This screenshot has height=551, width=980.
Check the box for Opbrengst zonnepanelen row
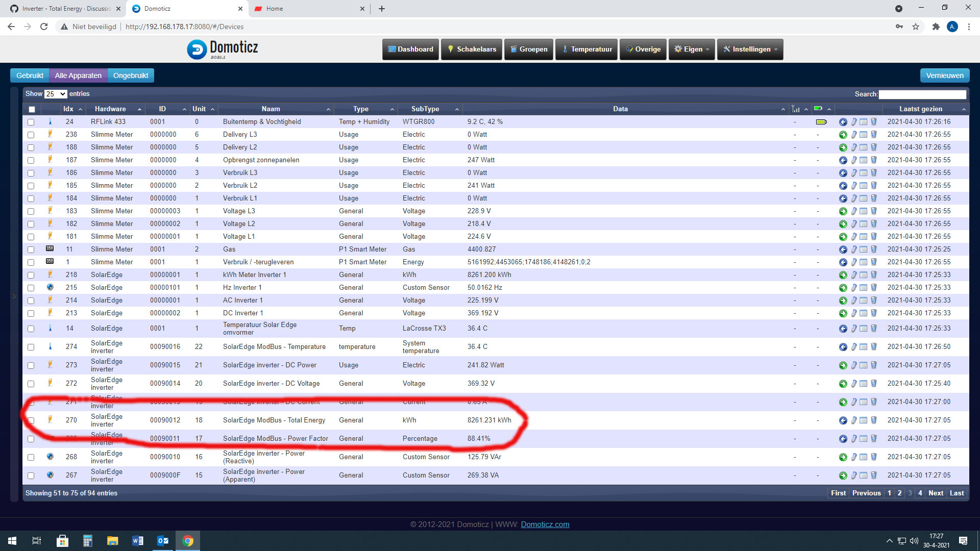[x=31, y=160]
